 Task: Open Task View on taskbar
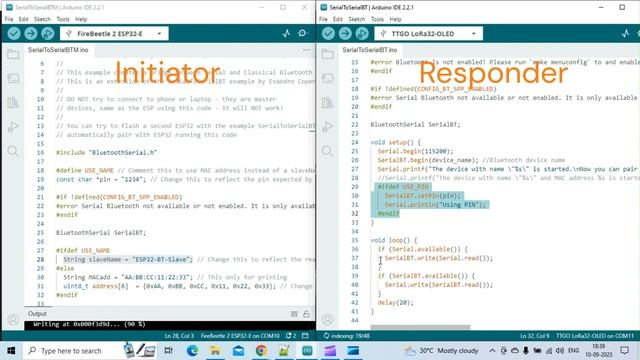[168, 351]
